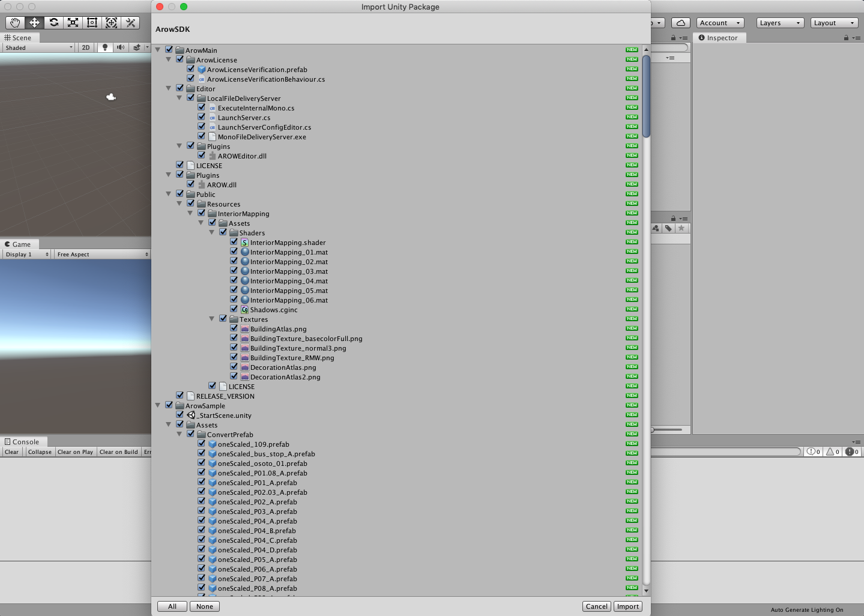Collapse the ArowSample folder
The height and width of the screenshot is (616, 864).
coord(158,405)
